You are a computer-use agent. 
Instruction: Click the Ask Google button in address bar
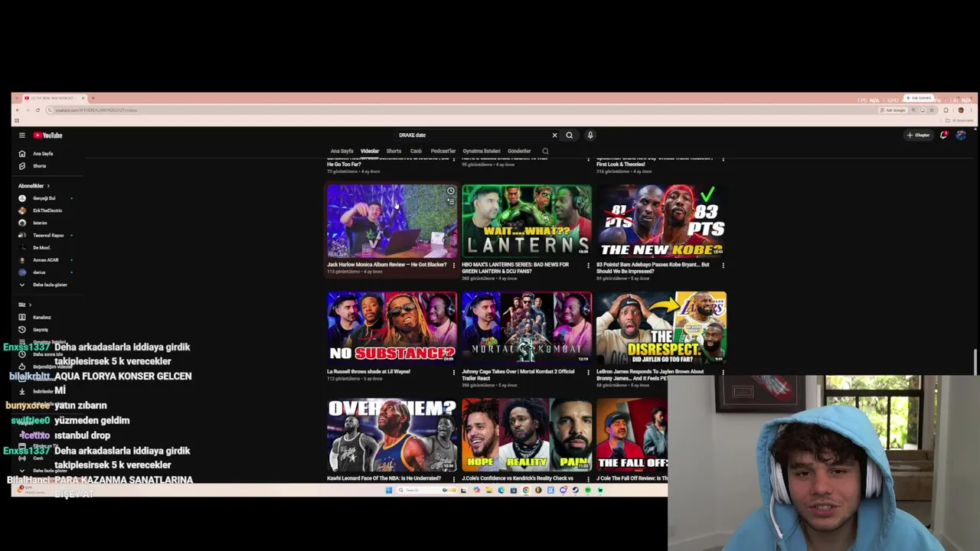click(893, 110)
